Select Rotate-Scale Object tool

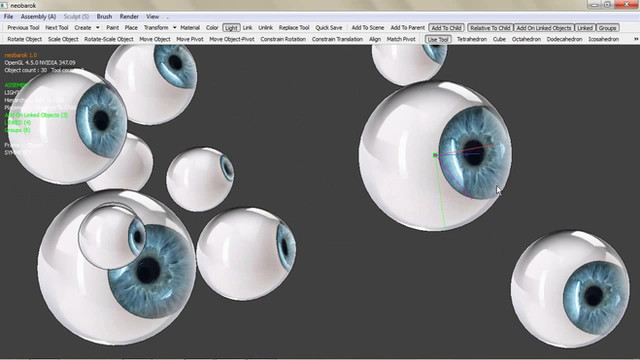[x=109, y=39]
